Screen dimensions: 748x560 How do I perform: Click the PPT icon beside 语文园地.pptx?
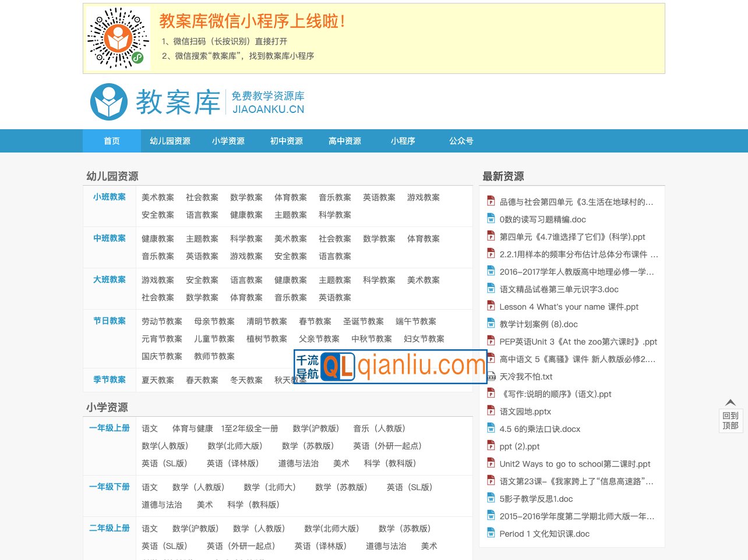[491, 412]
